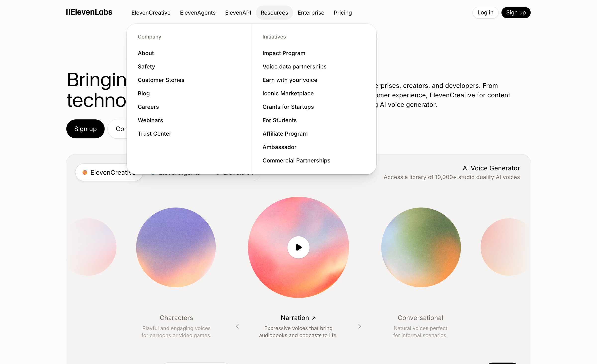The height and width of the screenshot is (364, 597).
Task: Open Voice data partnerships
Action: pyautogui.click(x=294, y=66)
